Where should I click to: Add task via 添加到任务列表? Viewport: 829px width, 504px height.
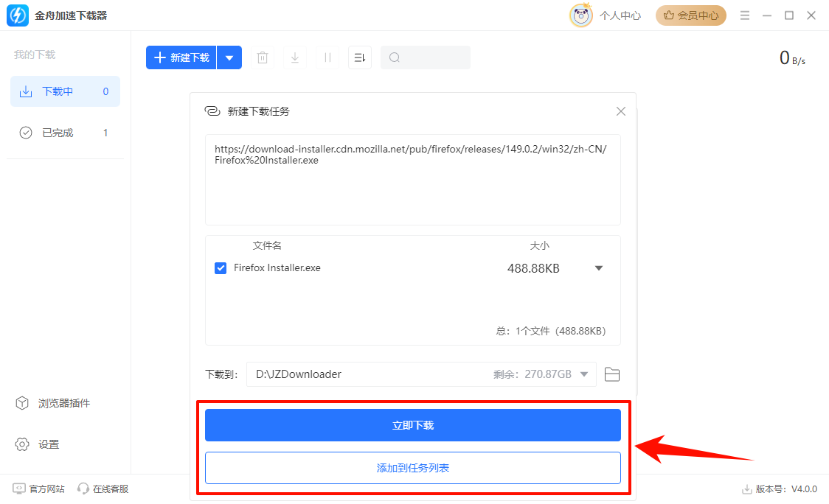(412, 467)
